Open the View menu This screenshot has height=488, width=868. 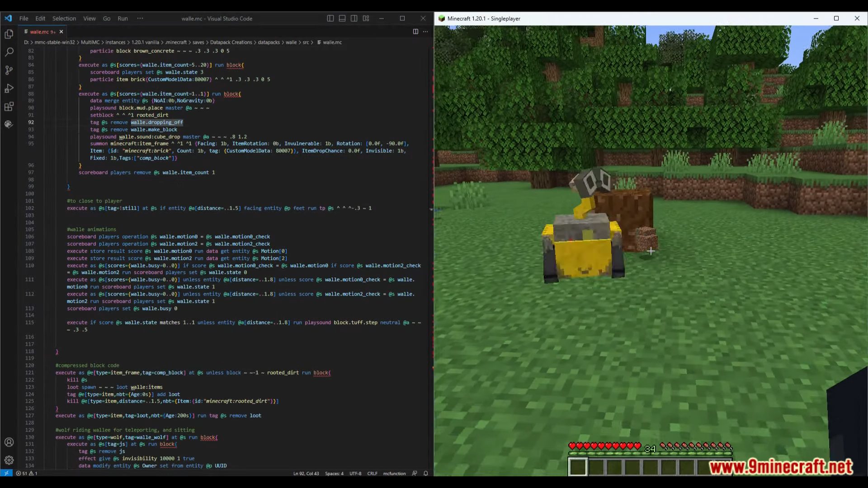coord(90,19)
